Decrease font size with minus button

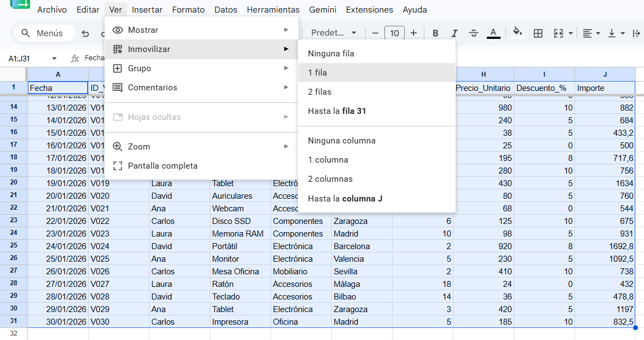coord(375,33)
